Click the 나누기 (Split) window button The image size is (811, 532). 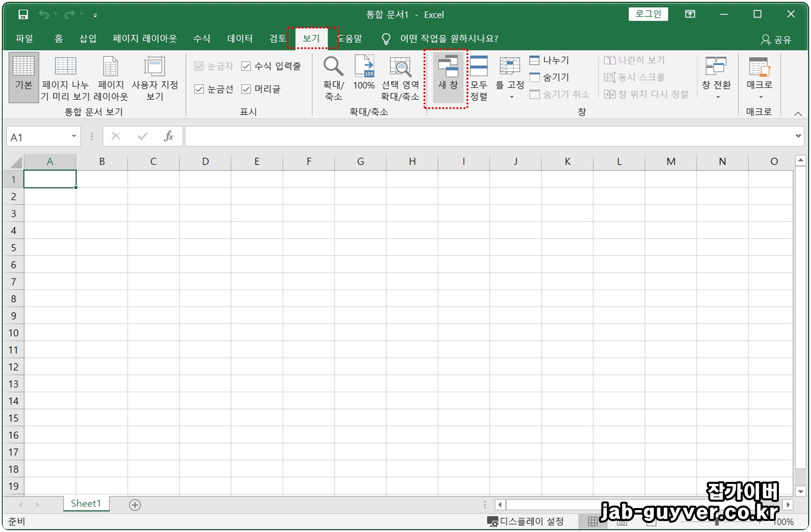coord(549,60)
